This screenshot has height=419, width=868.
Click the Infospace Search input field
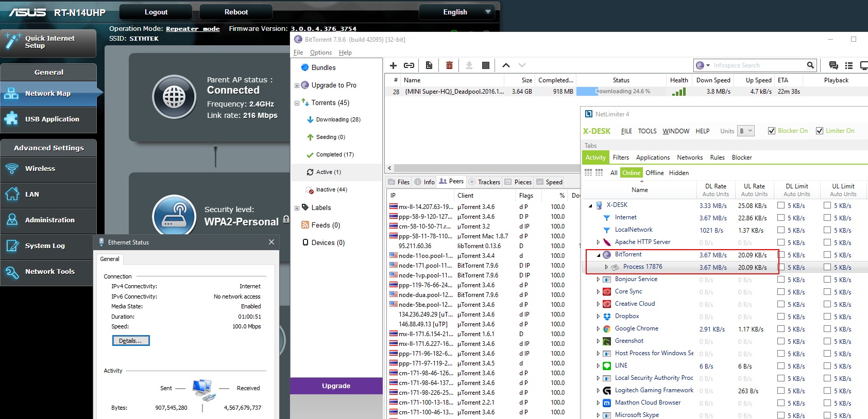click(758, 65)
